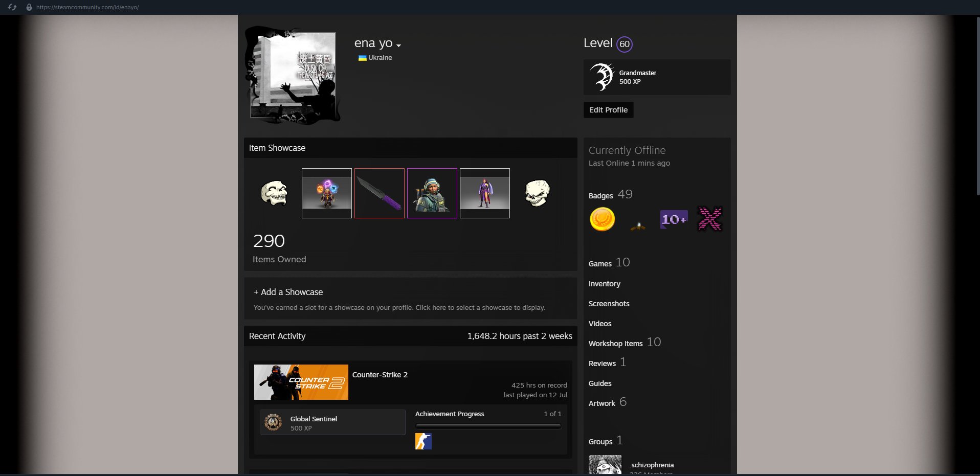This screenshot has height=476, width=980.
Task: Open the .schizophrenia group name link
Action: (x=652, y=465)
